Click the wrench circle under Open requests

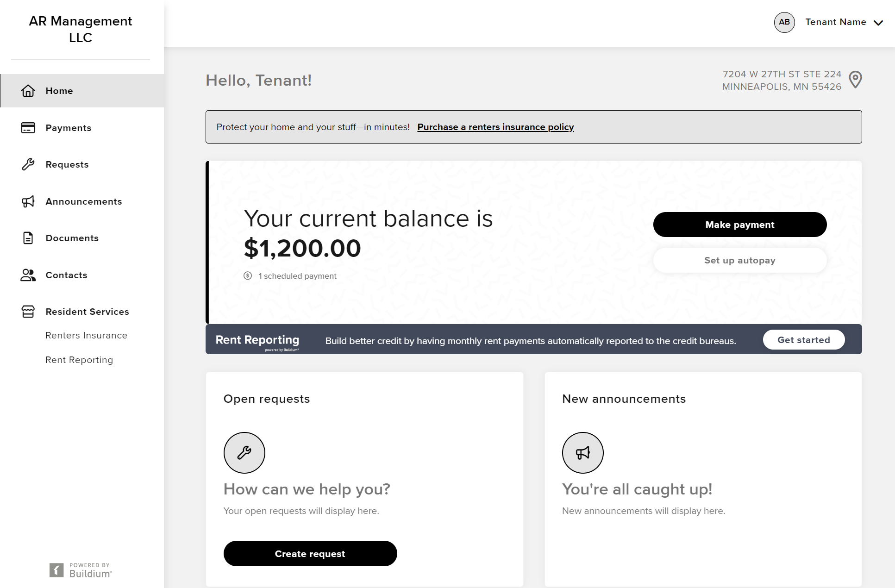coord(244,453)
